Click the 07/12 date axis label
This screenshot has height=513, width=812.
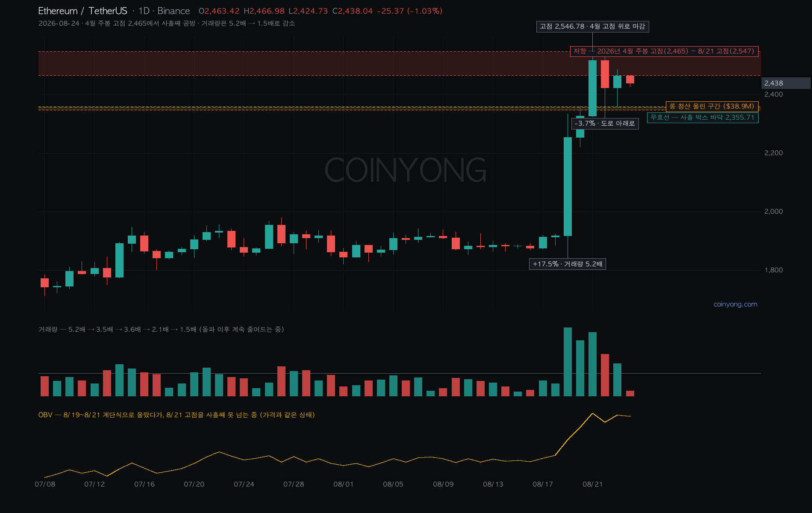pyautogui.click(x=94, y=484)
